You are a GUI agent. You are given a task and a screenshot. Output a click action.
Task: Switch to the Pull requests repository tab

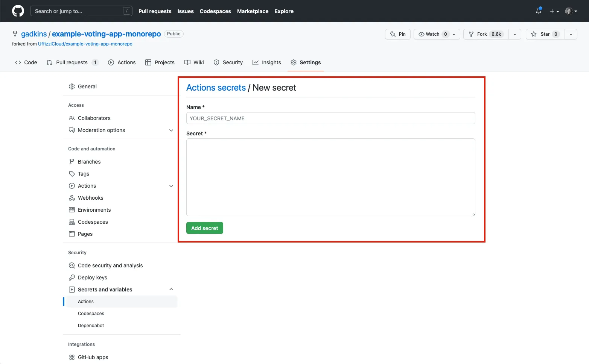[x=72, y=62]
